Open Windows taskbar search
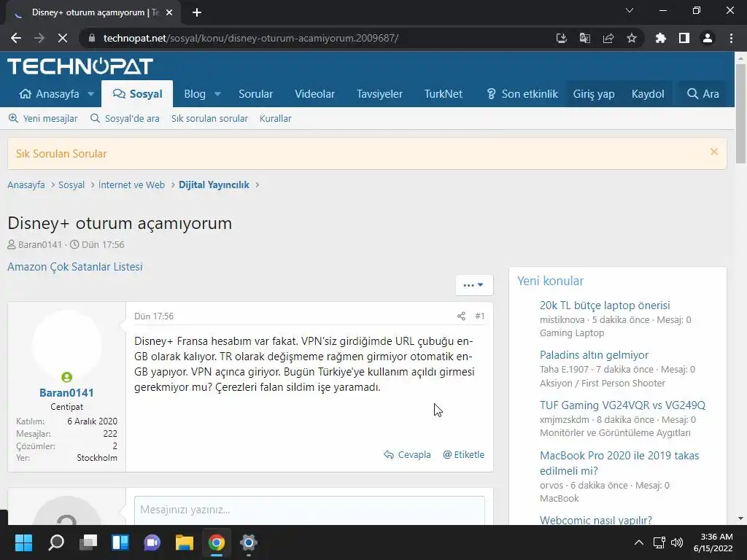This screenshot has height=560, width=747. pyautogui.click(x=55, y=542)
